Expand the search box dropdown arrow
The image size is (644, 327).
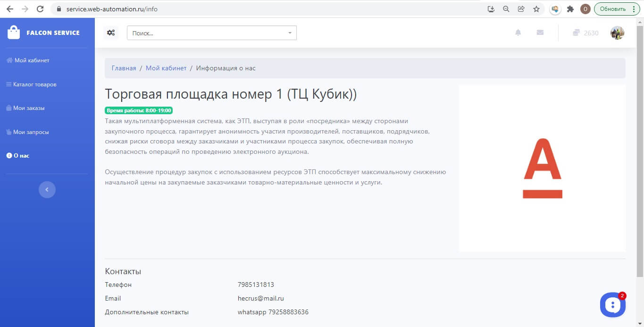[x=290, y=33]
